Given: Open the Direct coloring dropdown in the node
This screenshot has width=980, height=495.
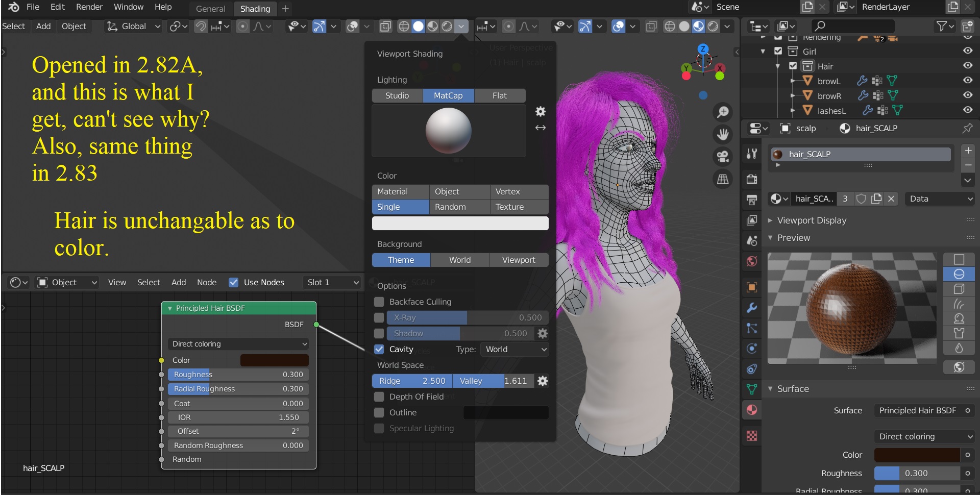Looking at the screenshot, I should 238,343.
